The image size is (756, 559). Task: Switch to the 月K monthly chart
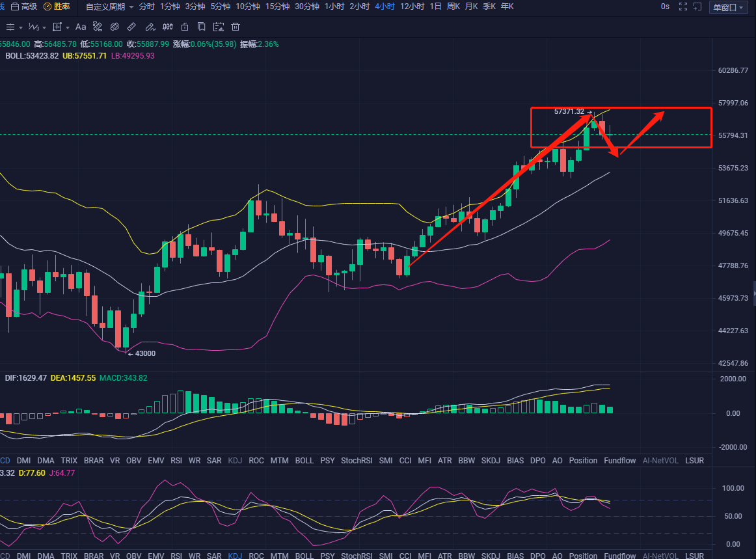tap(471, 7)
